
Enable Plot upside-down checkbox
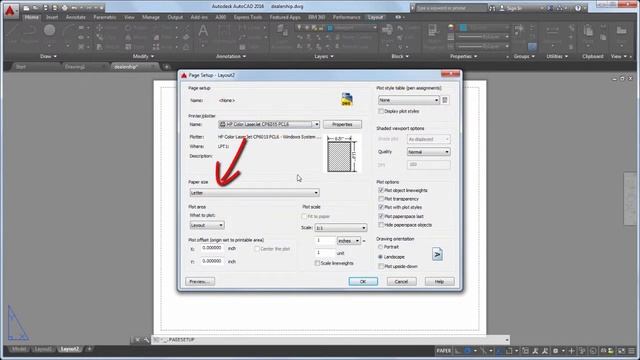tap(381, 266)
